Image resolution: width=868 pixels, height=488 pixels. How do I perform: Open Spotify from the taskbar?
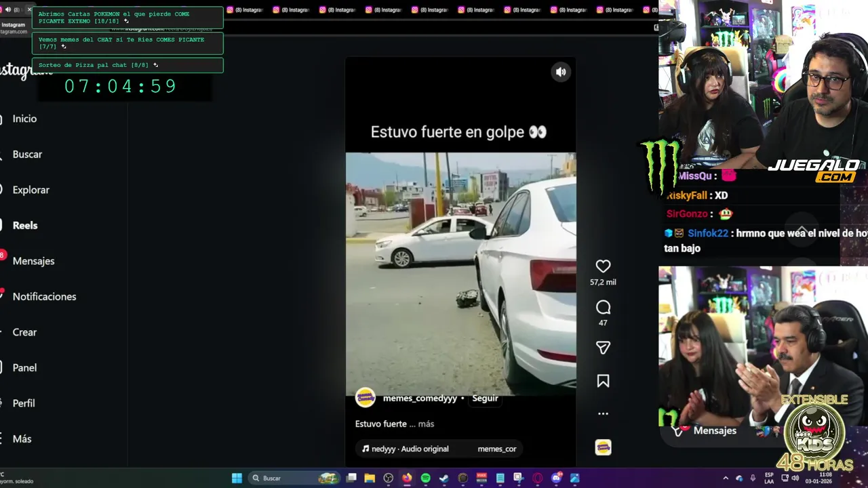[425, 478]
